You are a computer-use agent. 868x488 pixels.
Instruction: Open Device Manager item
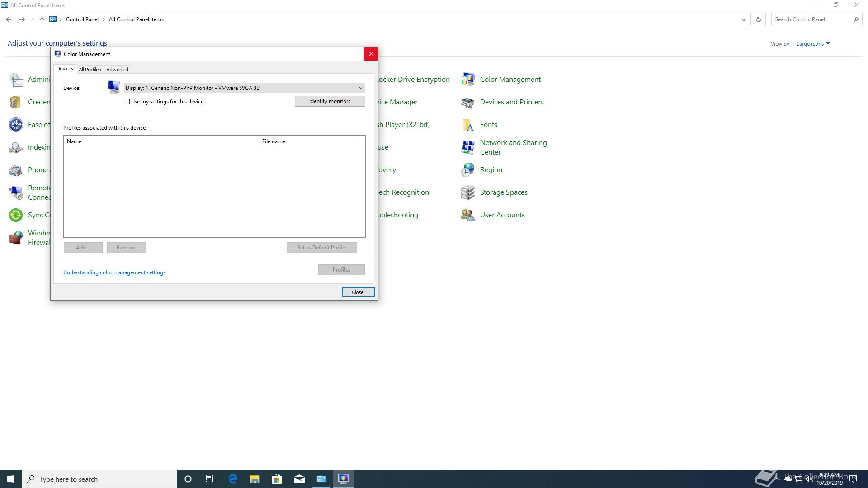(x=398, y=102)
